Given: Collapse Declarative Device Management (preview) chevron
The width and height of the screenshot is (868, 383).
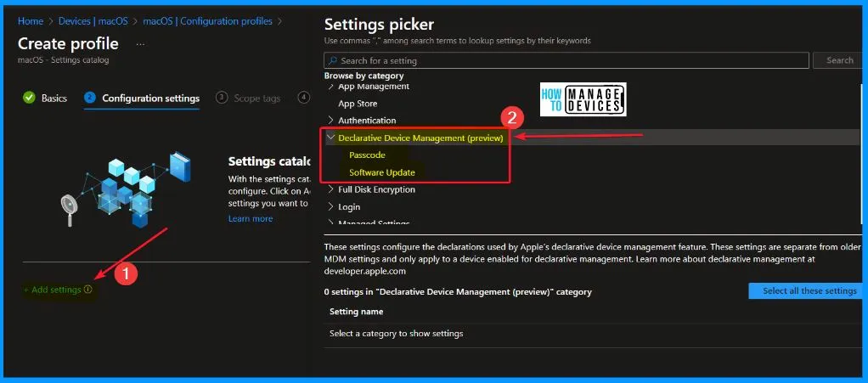Looking at the screenshot, I should [331, 138].
